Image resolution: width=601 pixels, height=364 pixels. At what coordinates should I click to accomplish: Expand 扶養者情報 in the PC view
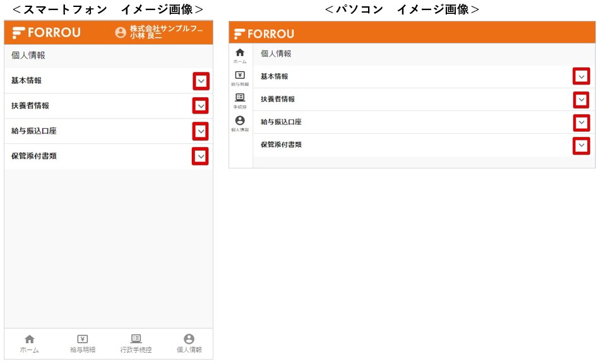[x=581, y=100]
